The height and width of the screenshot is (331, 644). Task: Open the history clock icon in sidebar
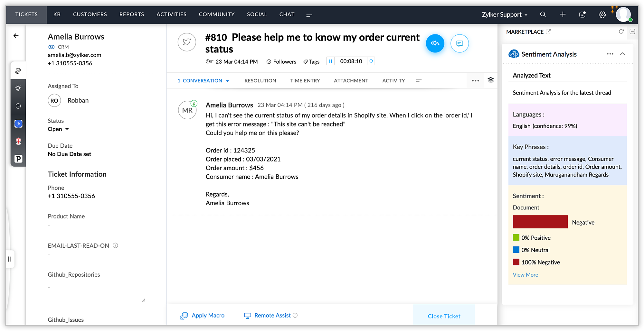click(x=18, y=106)
